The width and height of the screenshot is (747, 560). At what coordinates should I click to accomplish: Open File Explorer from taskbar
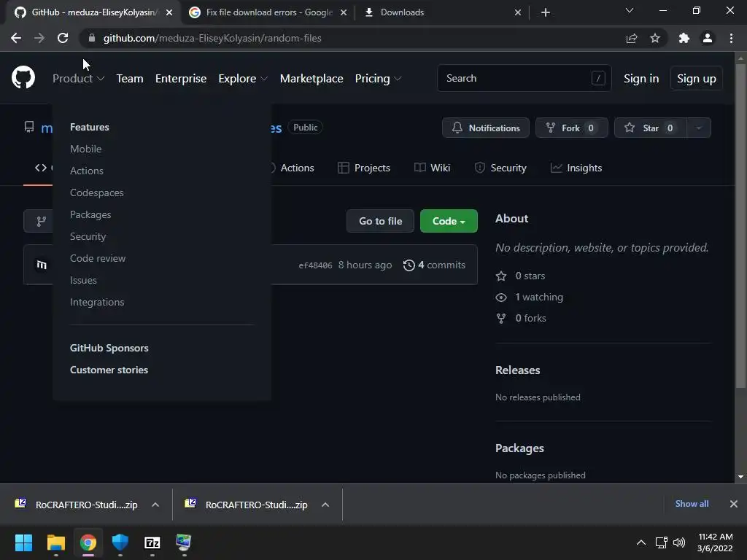[x=55, y=542]
